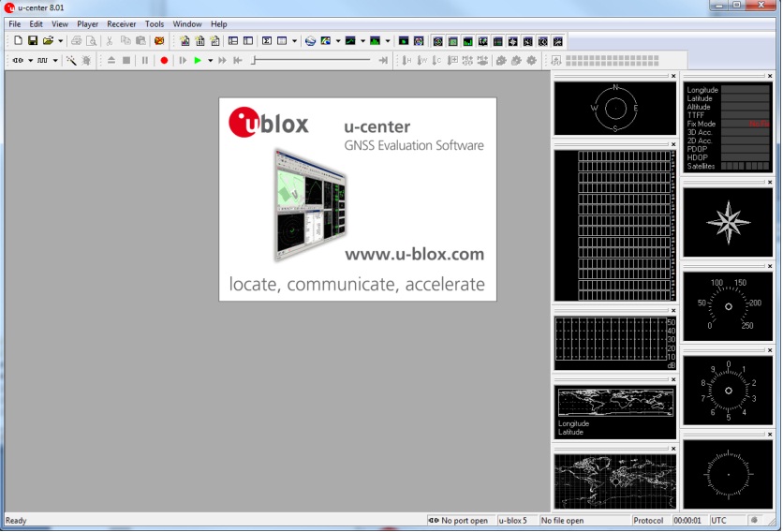783x532 pixels.
Task: Open the Table view icon
Action: (282, 41)
